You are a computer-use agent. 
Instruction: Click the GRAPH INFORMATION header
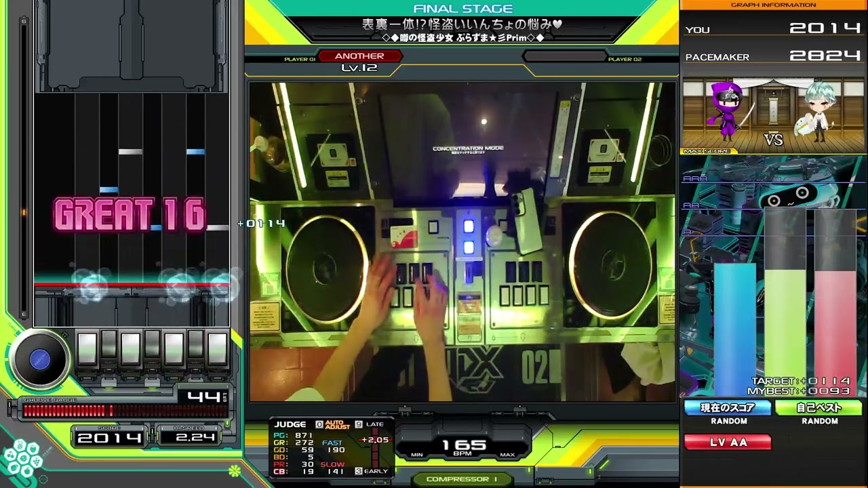coord(773,5)
